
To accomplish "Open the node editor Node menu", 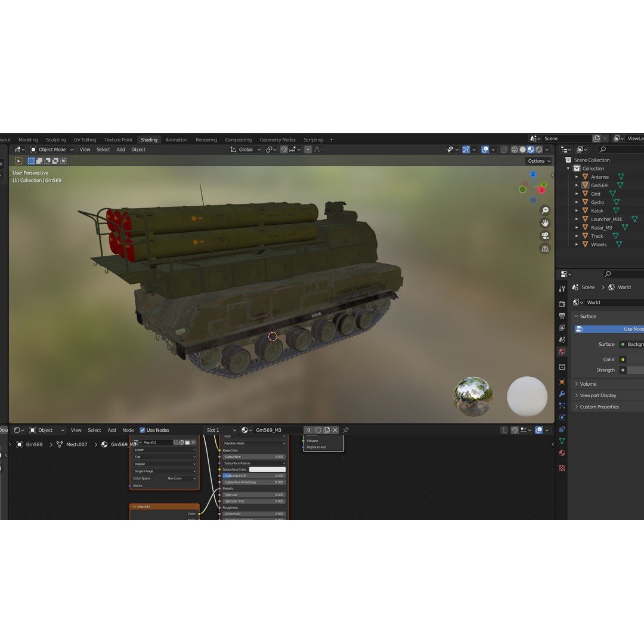I will (128, 430).
